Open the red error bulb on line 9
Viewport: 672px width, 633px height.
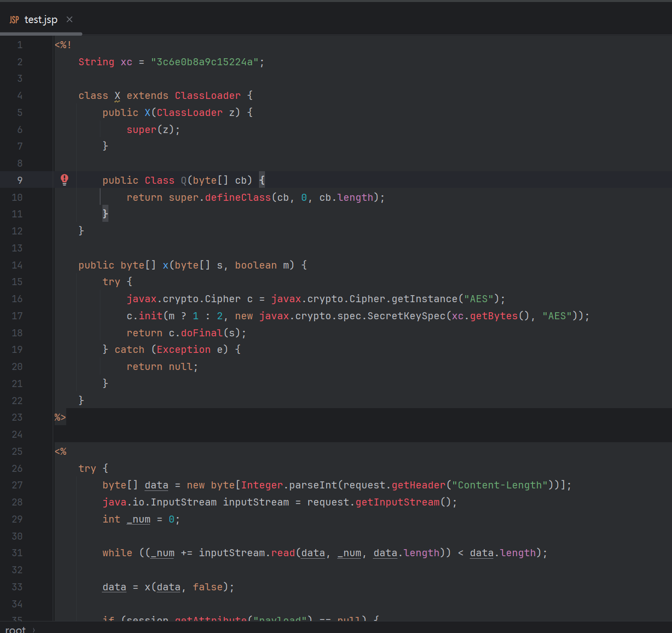coord(64,180)
